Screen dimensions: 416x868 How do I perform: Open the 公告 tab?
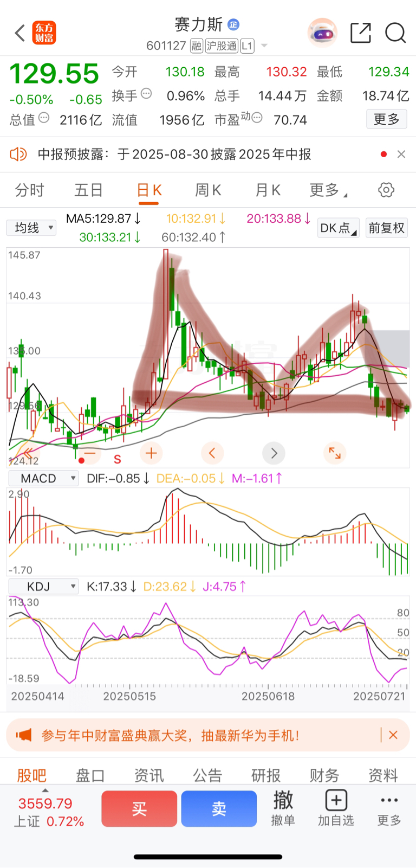coord(207,775)
